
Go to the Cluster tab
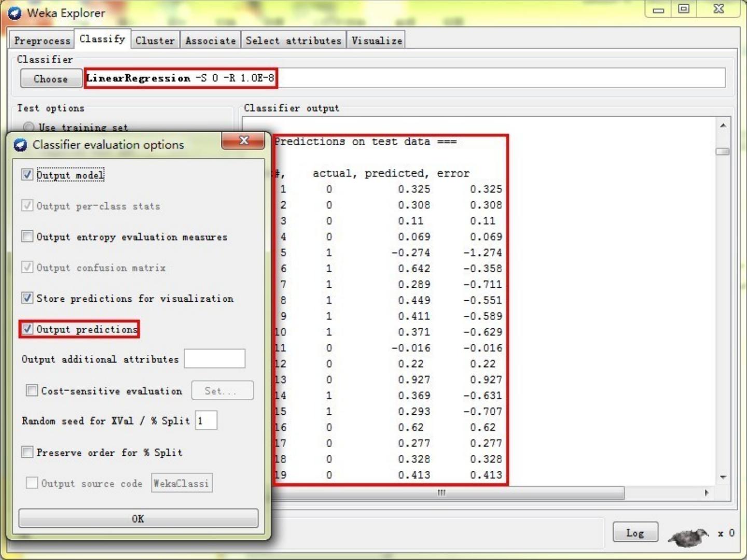(155, 40)
